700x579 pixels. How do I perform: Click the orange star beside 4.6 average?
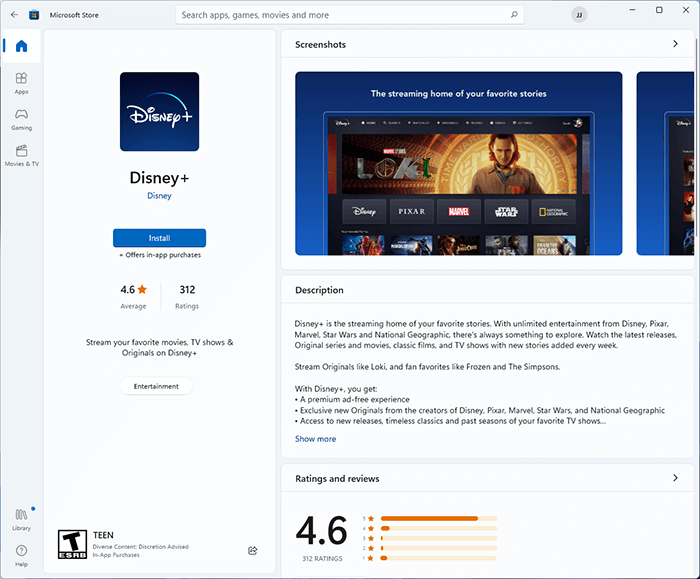(142, 289)
